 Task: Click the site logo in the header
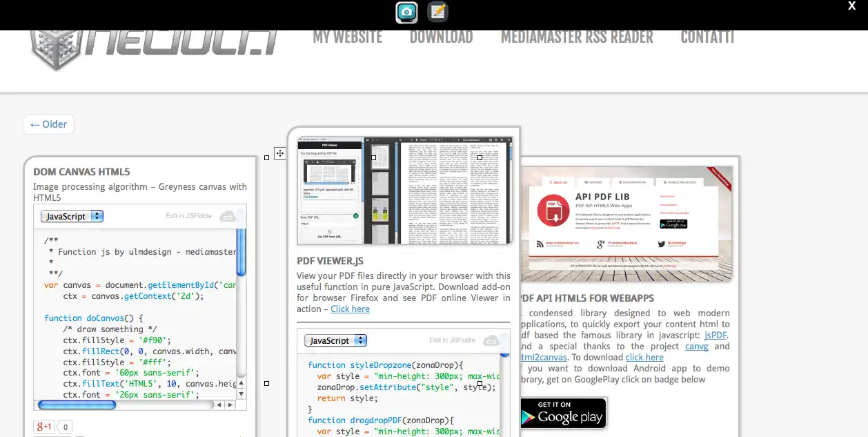coord(155,48)
